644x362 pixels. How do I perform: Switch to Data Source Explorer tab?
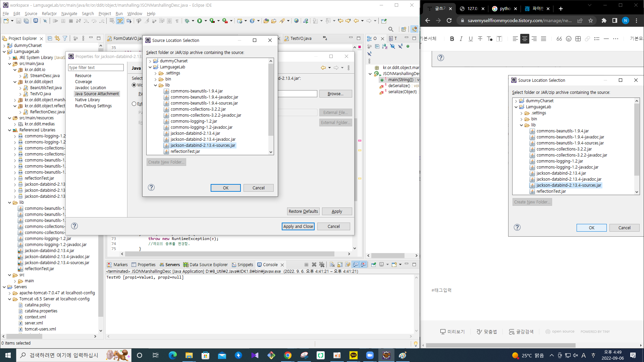(205, 264)
